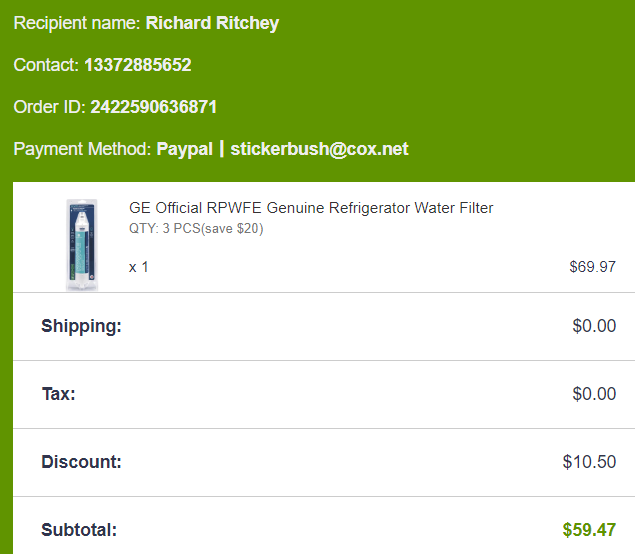Click the recipient name Richard Ritchey

coord(212,23)
